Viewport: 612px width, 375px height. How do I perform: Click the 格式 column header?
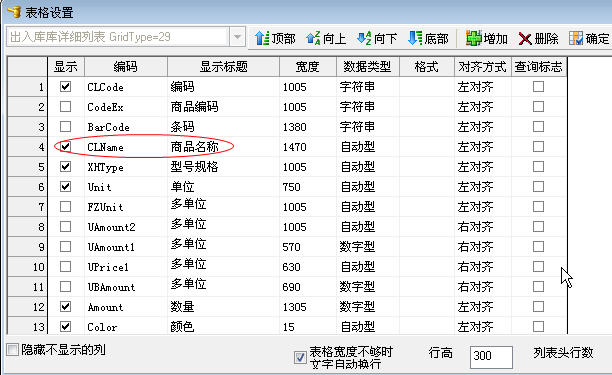pos(427,67)
